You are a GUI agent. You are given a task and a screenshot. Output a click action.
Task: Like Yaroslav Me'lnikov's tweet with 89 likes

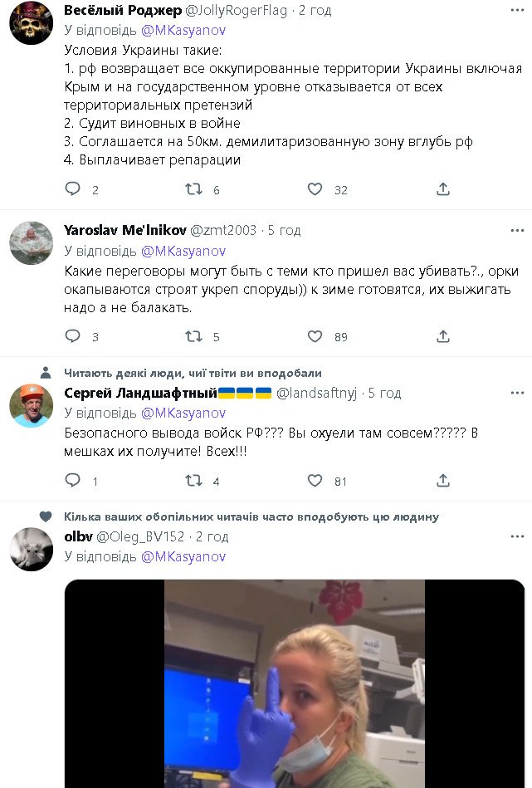coord(315,335)
